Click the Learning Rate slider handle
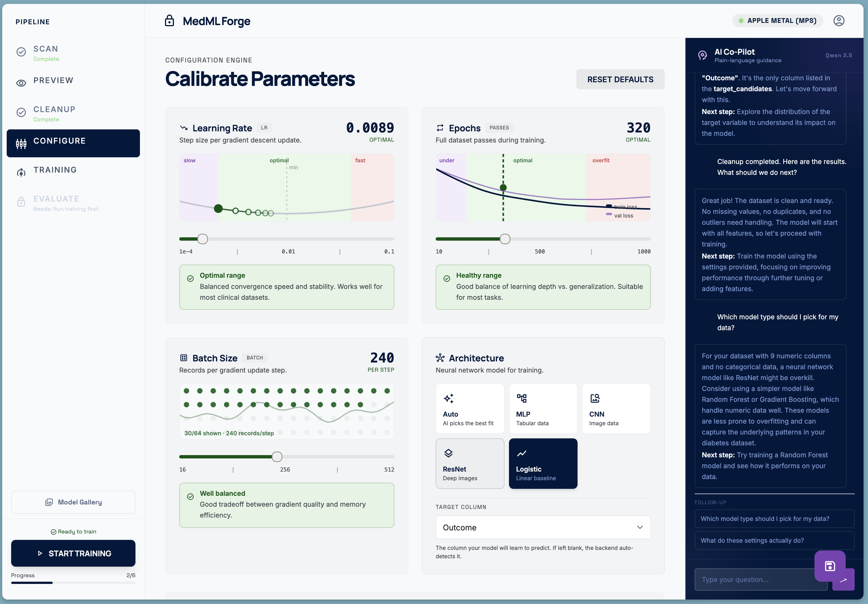Screen dimensions: 868x604 [x=203, y=239]
